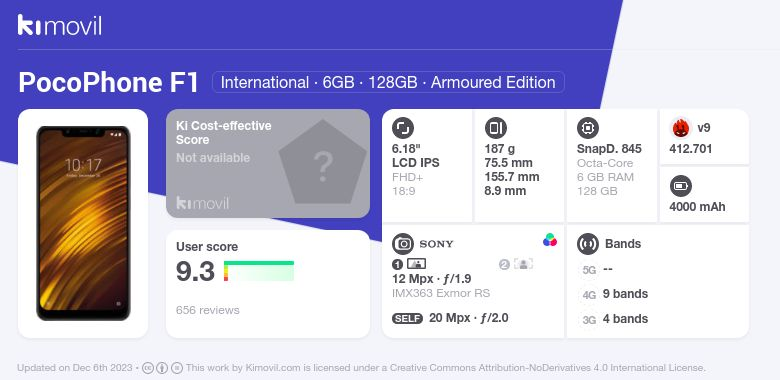Click the screen size display icon

[x=403, y=128]
